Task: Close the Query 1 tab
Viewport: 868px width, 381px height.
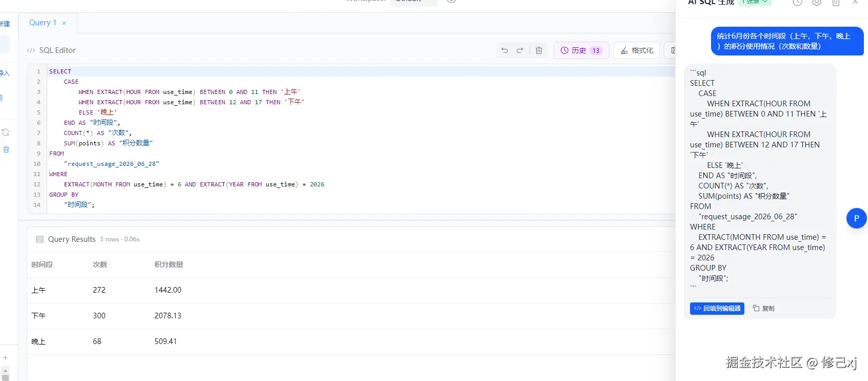Action: [x=64, y=23]
